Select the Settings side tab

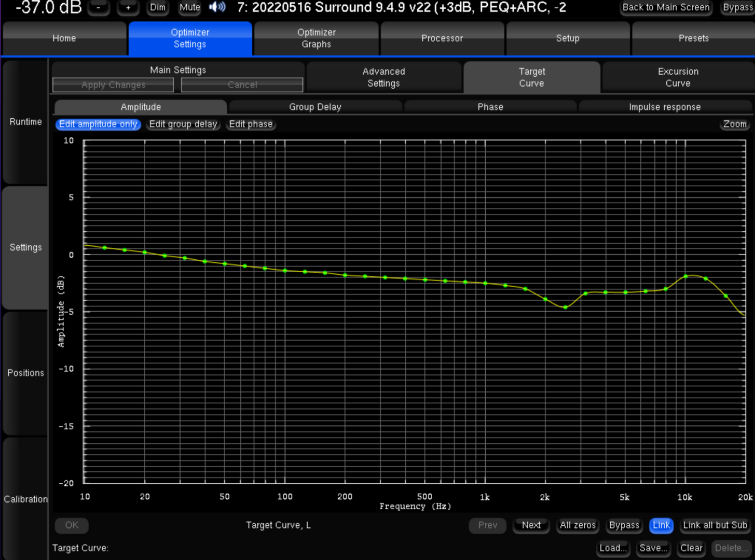25,247
